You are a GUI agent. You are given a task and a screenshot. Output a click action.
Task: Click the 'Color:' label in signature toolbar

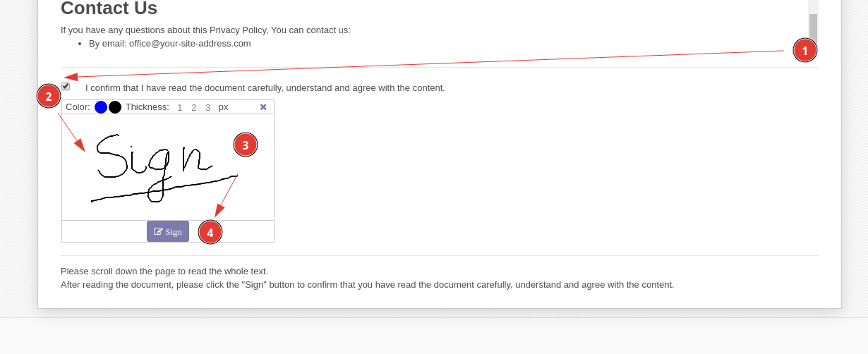click(x=78, y=107)
